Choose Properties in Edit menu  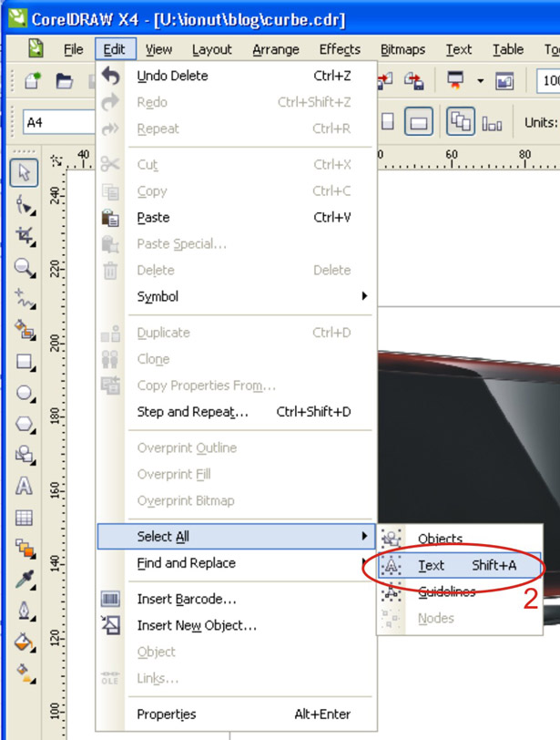[x=236, y=714]
